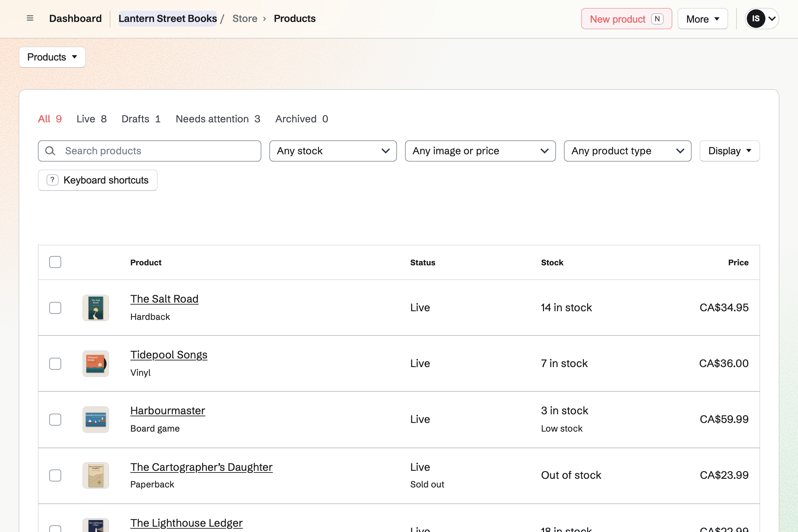Switch to the Live 8 tab
798x532 pixels.
pos(92,119)
